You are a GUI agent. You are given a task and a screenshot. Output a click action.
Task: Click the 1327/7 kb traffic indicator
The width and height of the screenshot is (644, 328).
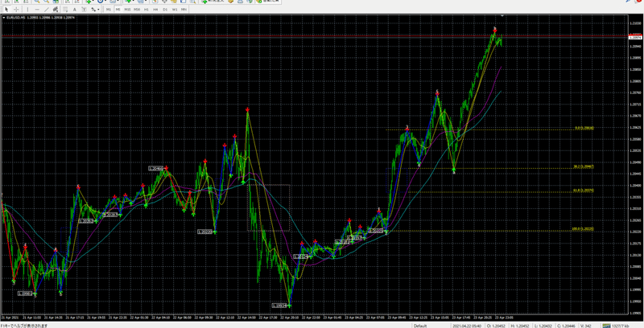[621, 326]
